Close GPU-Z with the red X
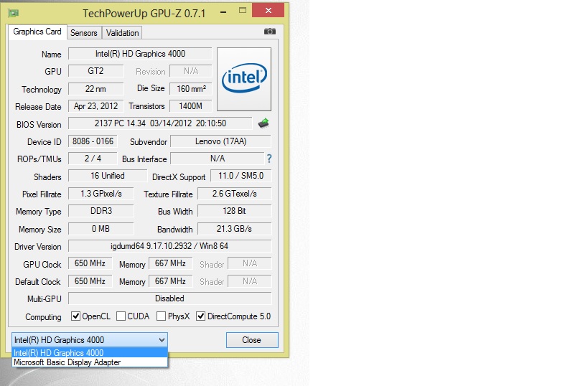The width and height of the screenshot is (588, 386). click(x=268, y=11)
